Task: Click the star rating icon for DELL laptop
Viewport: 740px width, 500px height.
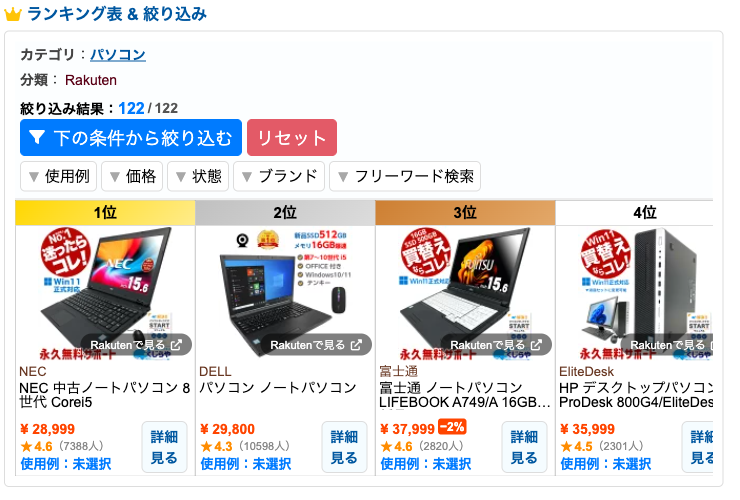Action: click(x=206, y=446)
